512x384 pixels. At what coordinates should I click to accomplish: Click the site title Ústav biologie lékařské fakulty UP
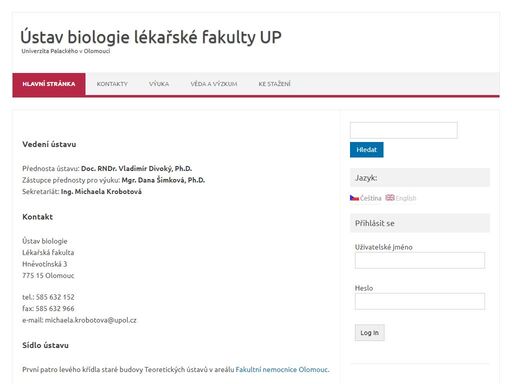point(151,37)
